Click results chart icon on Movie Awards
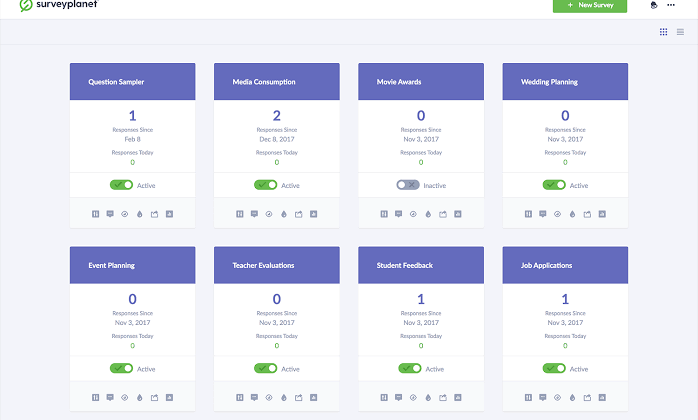Image resolution: width=698 pixels, height=420 pixels. [x=458, y=214]
